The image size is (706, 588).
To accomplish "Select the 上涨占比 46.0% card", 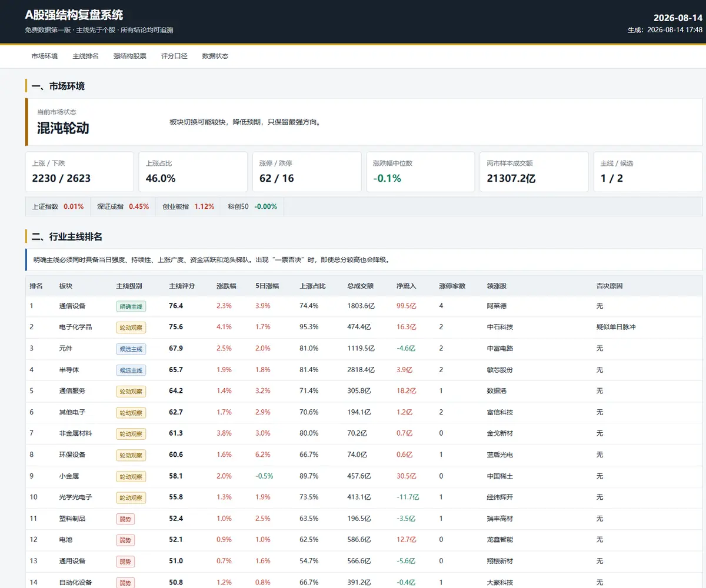I will (x=193, y=172).
